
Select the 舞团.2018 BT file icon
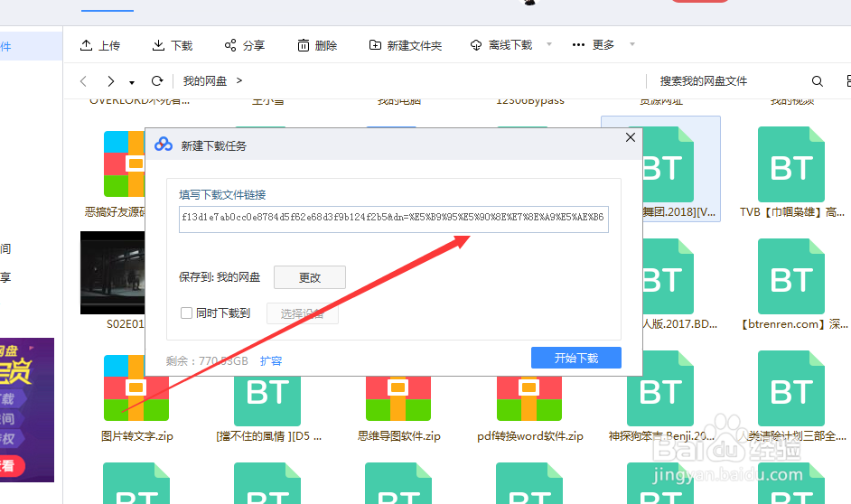[x=668, y=164]
